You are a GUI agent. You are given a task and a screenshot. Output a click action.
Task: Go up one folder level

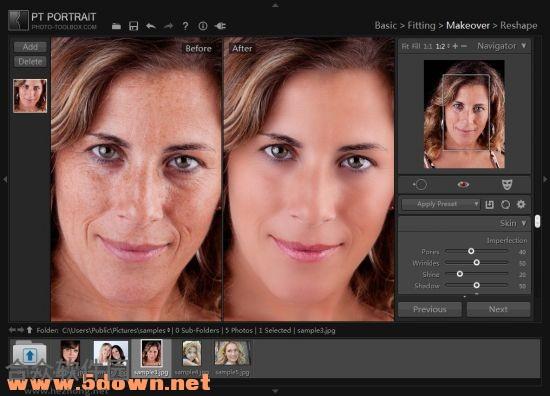click(x=29, y=330)
